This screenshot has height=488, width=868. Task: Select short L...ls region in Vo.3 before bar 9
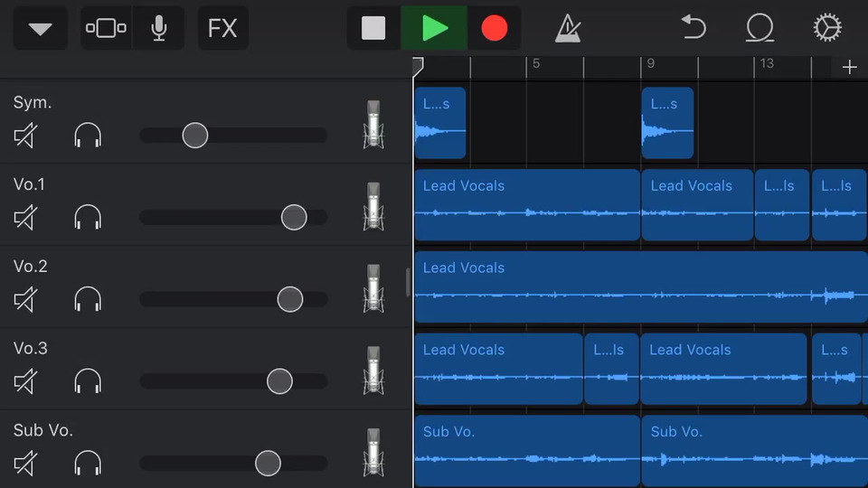pyautogui.click(x=612, y=369)
